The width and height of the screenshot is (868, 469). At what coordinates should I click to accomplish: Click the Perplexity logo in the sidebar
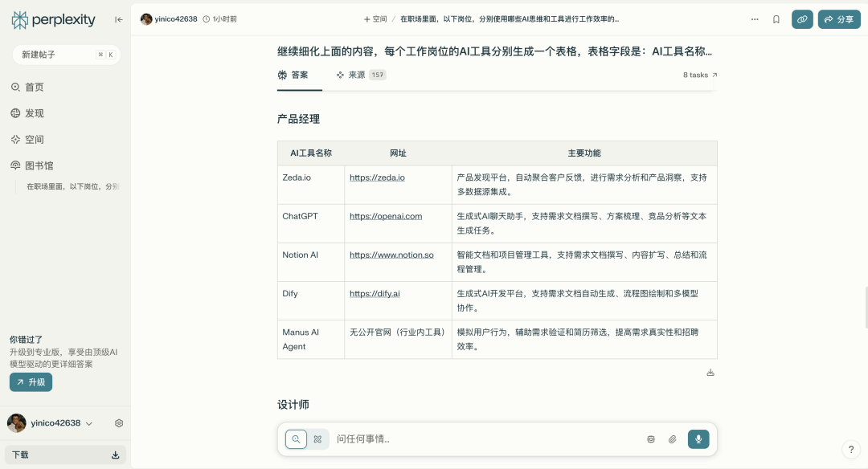pos(53,20)
